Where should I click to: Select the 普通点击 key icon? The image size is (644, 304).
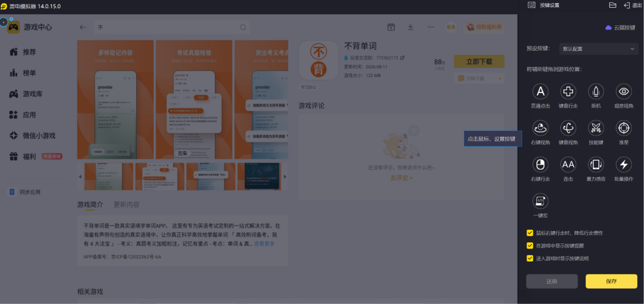pyautogui.click(x=540, y=92)
